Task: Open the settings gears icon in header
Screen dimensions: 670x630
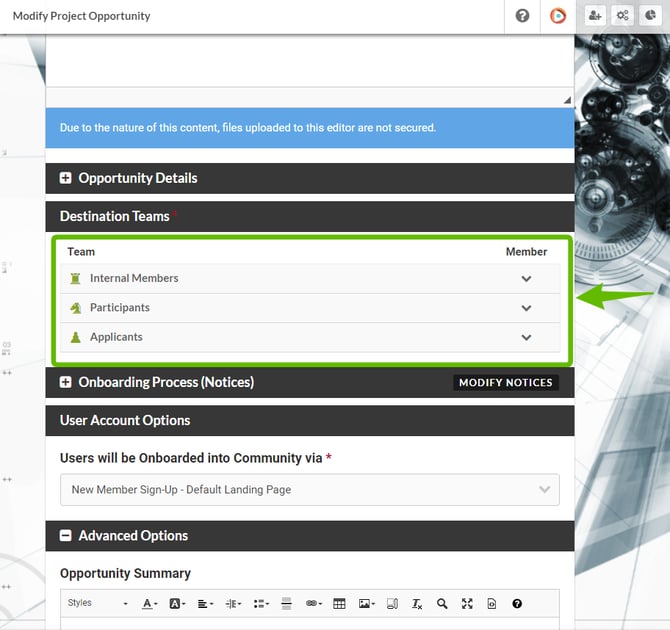Action: 623,16
